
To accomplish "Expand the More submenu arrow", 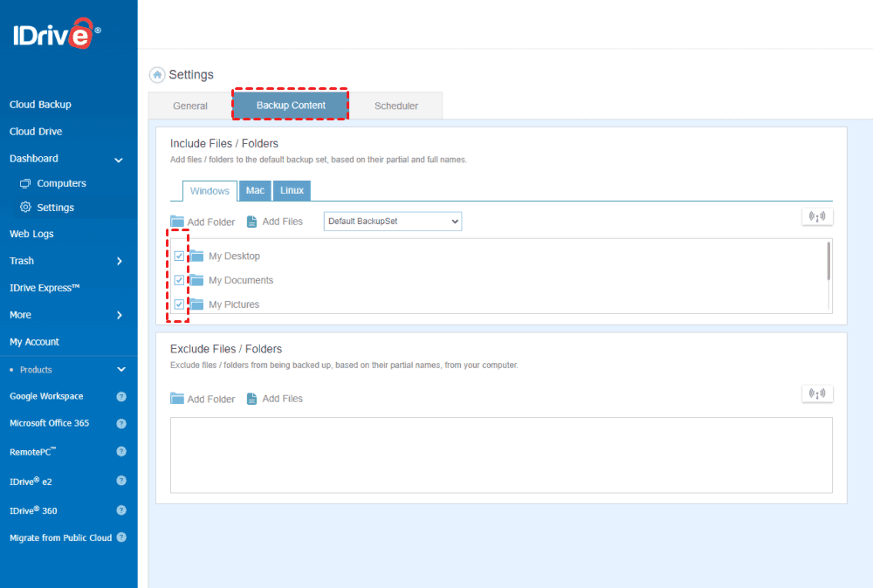I will click(x=119, y=315).
